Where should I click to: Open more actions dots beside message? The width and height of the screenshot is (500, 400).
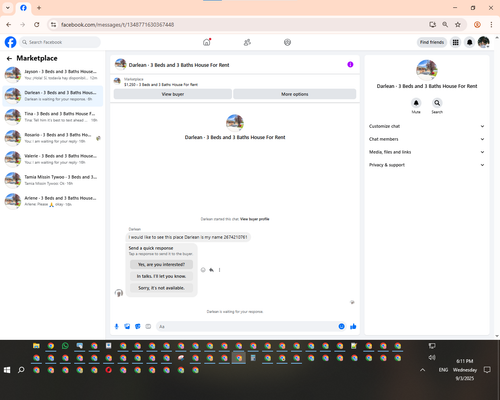coord(219,270)
